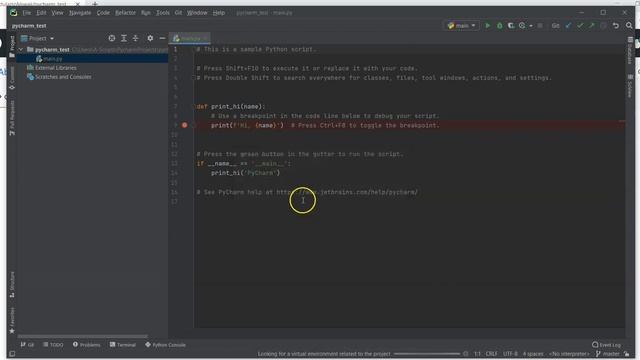This screenshot has height=360, width=640.
Task: Open Search Everywhere magnifier icon
Action: (629, 26)
